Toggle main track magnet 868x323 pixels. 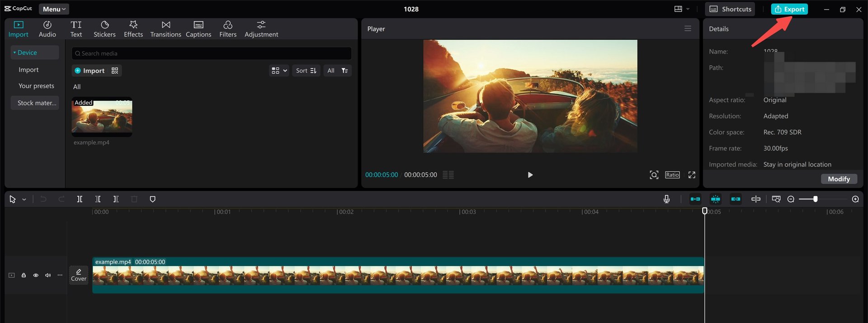(x=695, y=199)
